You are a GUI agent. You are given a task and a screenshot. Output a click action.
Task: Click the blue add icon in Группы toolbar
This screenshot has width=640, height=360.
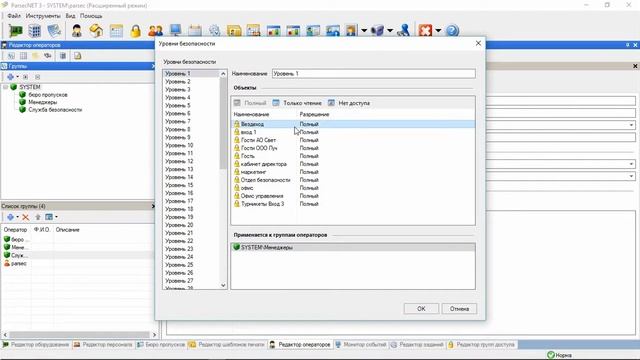coord(10,77)
